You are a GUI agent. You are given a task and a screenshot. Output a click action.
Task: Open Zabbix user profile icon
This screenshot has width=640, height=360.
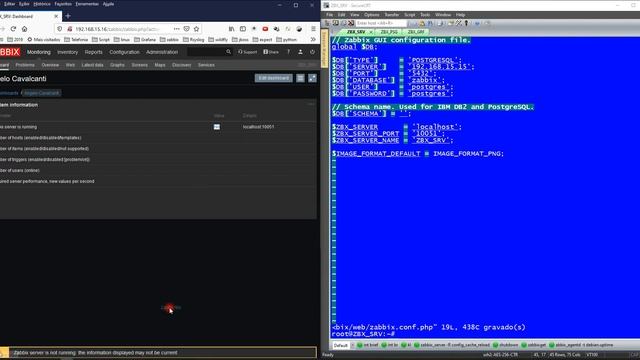(x=300, y=52)
